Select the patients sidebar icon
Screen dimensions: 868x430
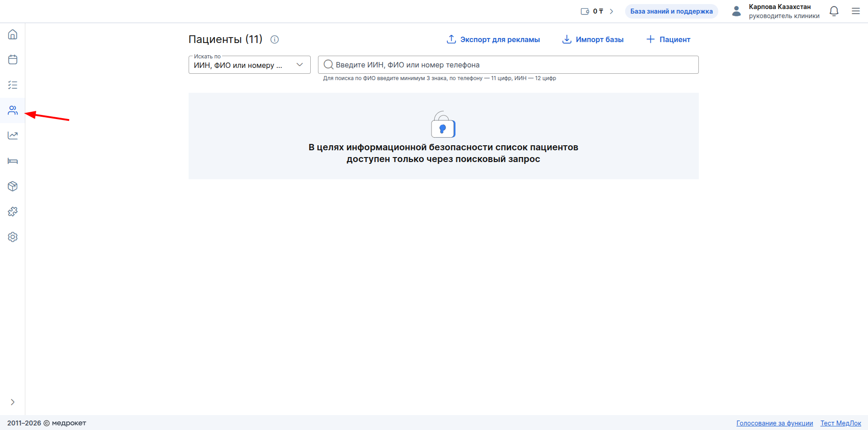(13, 110)
